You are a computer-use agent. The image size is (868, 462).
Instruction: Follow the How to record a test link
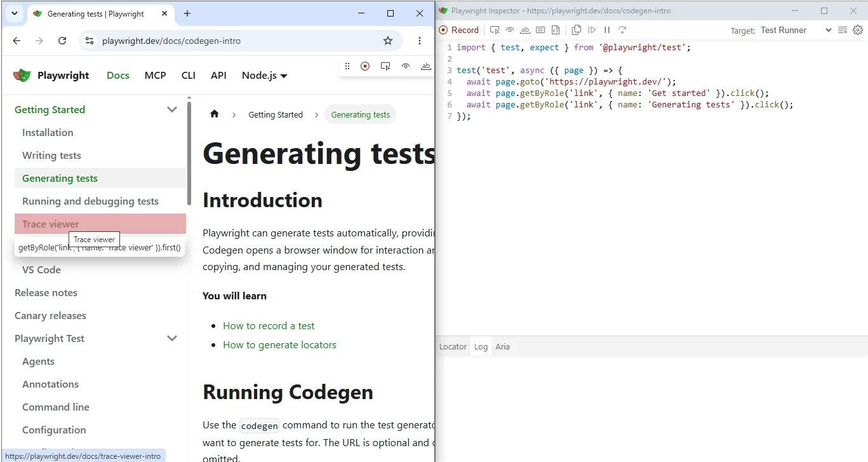(269, 326)
